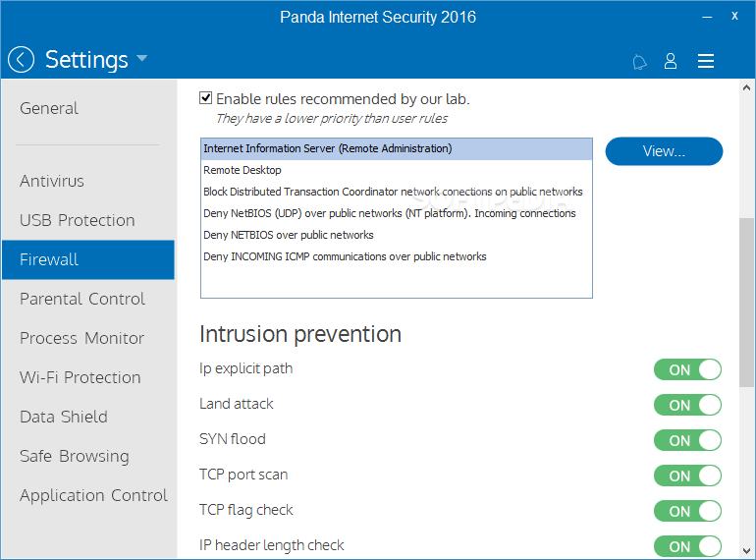Click the View... button

click(x=664, y=151)
